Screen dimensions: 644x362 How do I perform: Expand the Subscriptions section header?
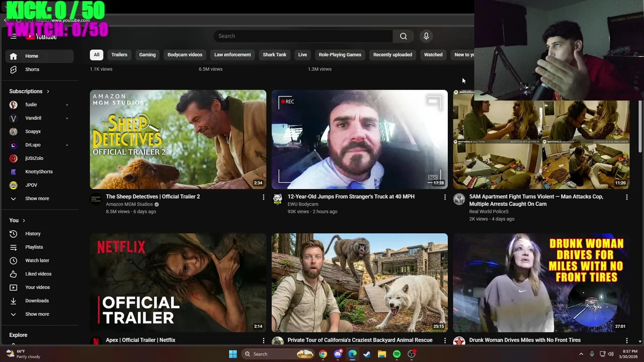(x=29, y=92)
